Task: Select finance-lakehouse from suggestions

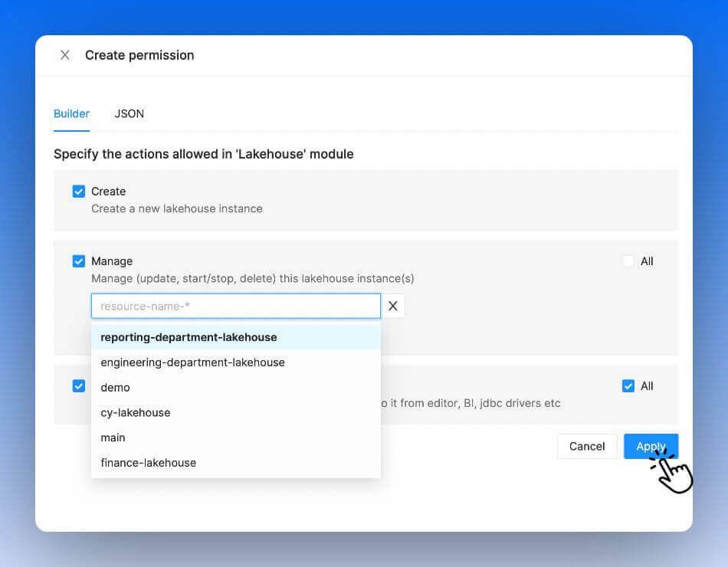Action: (x=236, y=463)
